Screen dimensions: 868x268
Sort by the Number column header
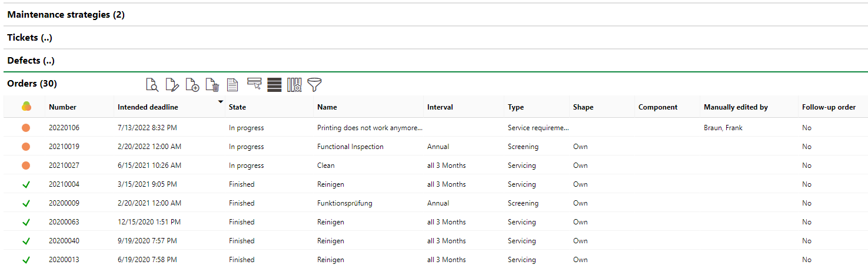tap(63, 107)
